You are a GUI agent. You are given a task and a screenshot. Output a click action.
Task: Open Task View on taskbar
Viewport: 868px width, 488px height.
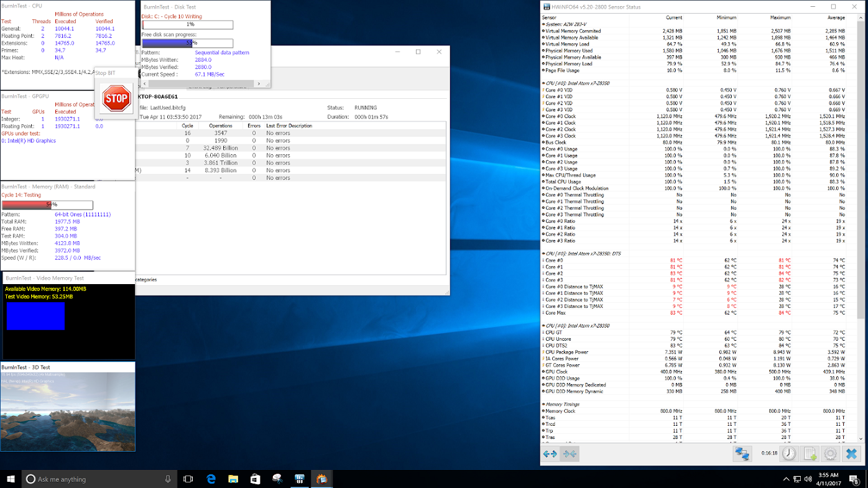point(188,479)
